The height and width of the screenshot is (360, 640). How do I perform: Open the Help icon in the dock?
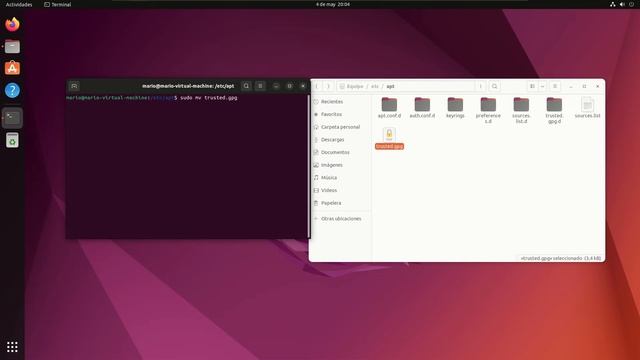pyautogui.click(x=12, y=90)
